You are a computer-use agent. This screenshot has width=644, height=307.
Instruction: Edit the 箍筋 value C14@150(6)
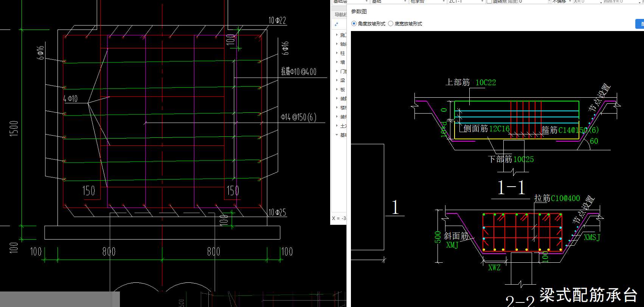coord(579,130)
